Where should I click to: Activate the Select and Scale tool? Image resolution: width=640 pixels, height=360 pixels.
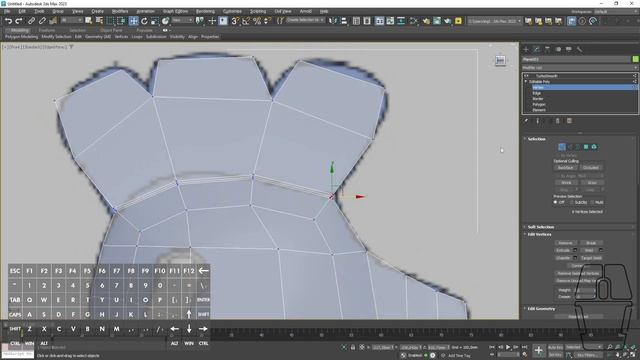[154, 21]
